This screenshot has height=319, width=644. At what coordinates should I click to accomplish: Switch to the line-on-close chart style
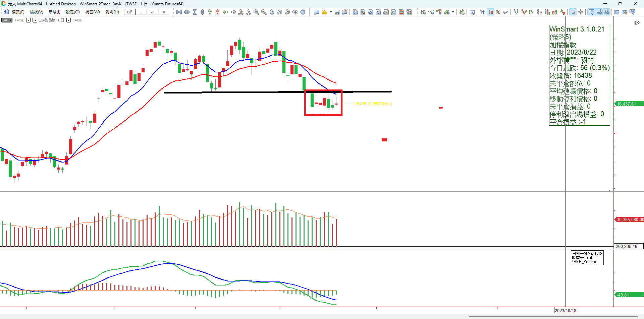point(506,12)
